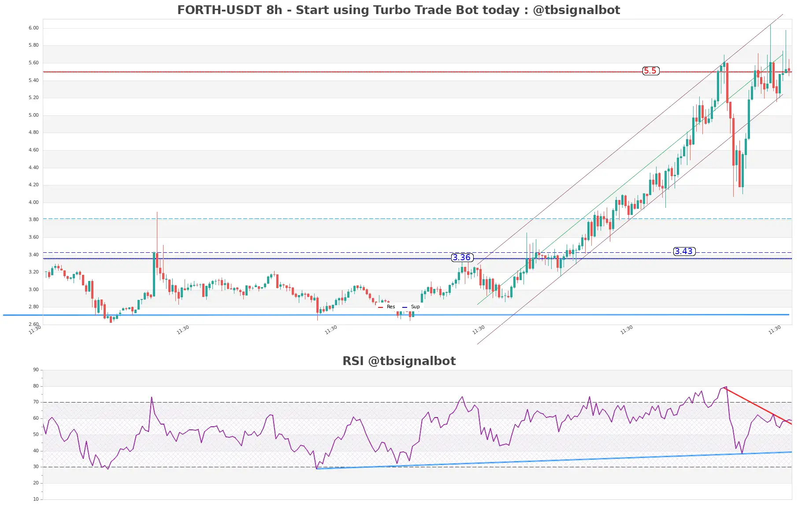
Task: Click the 4.20 price axis label
Action: 33,185
